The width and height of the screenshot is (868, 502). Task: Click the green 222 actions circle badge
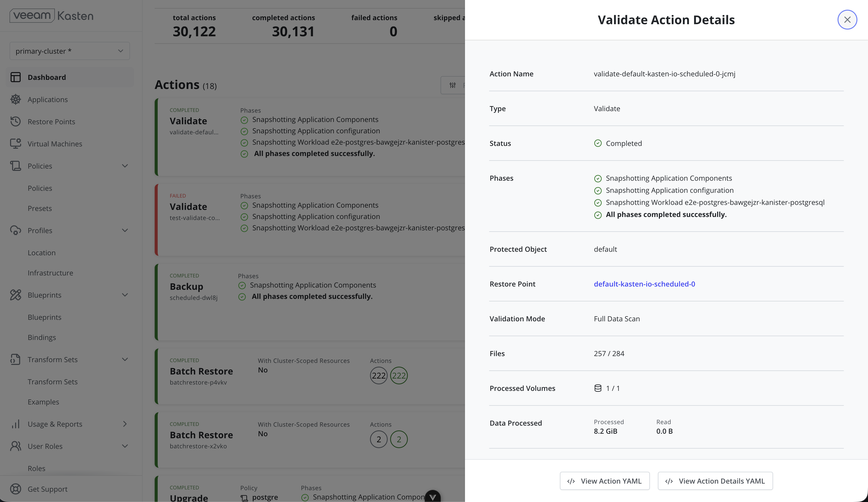pyautogui.click(x=399, y=375)
